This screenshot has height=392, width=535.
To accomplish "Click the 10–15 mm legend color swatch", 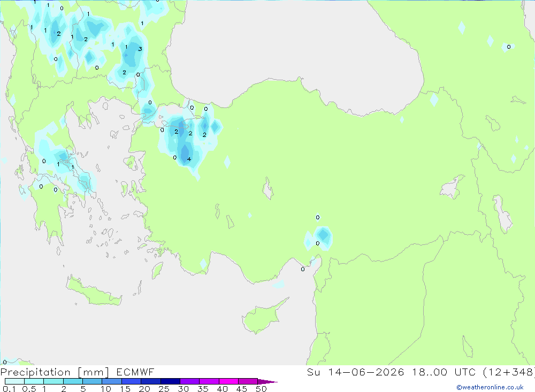I will coord(112,381).
